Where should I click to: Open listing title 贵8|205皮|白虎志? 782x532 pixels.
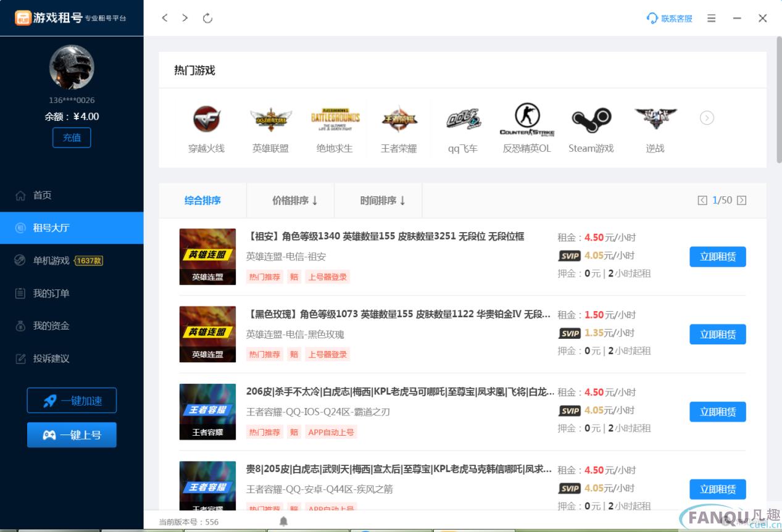pyautogui.click(x=399, y=469)
